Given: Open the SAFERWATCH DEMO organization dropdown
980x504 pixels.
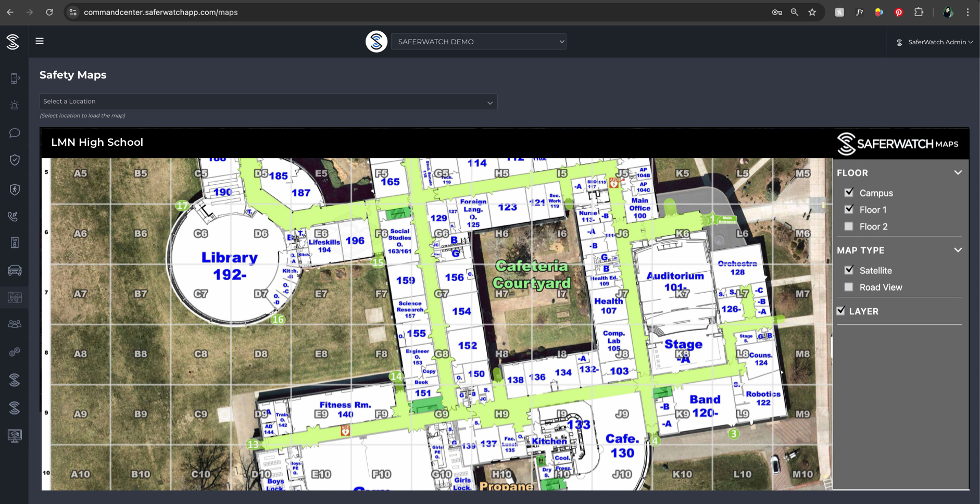Looking at the screenshot, I should pyautogui.click(x=479, y=42).
